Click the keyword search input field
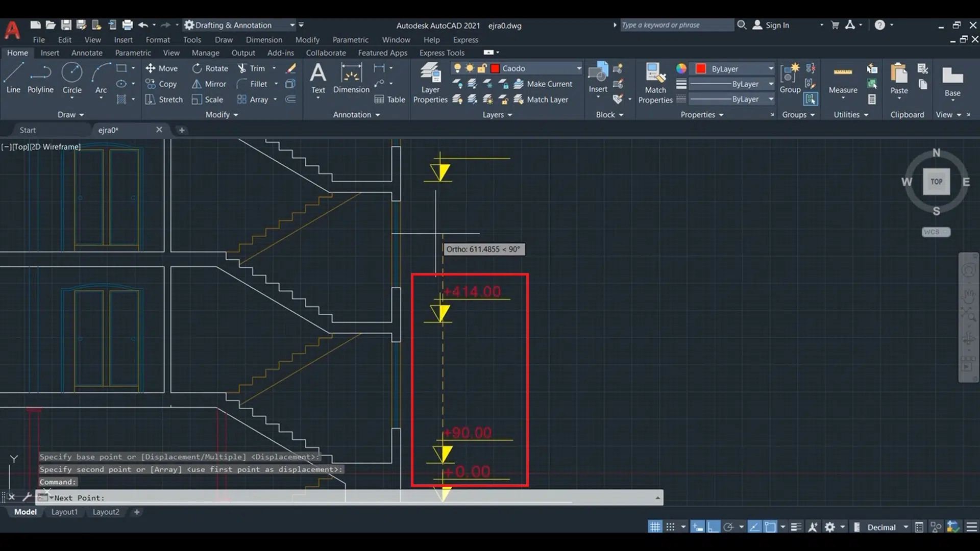 pyautogui.click(x=676, y=25)
